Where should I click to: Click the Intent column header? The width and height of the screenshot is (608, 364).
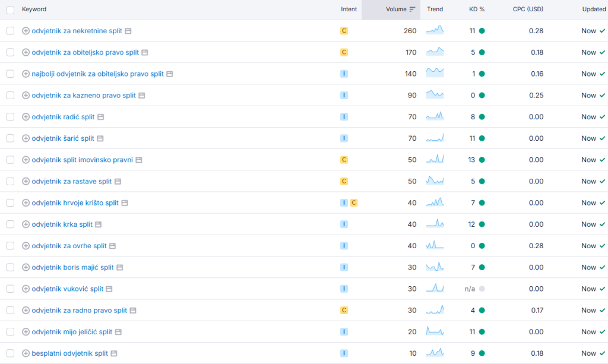point(349,10)
